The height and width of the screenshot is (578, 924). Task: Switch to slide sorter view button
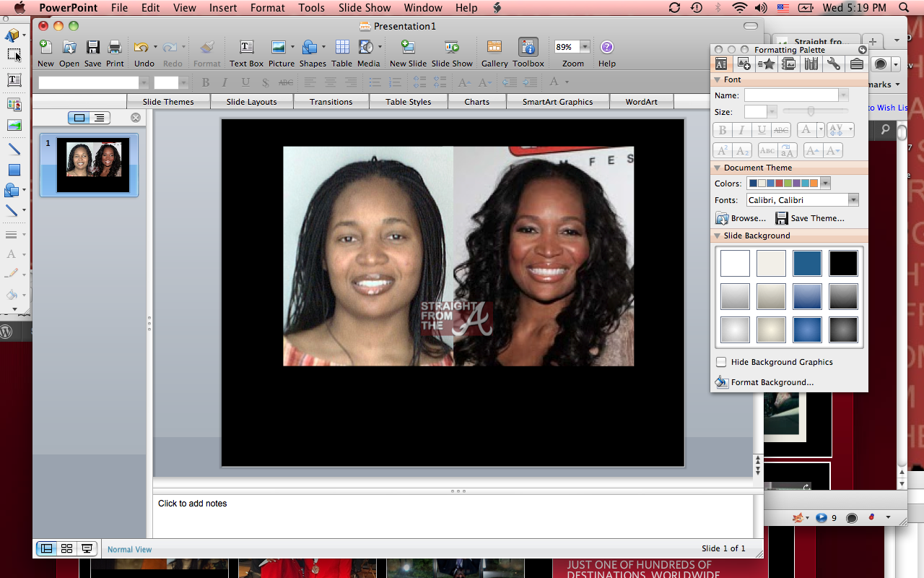click(66, 549)
